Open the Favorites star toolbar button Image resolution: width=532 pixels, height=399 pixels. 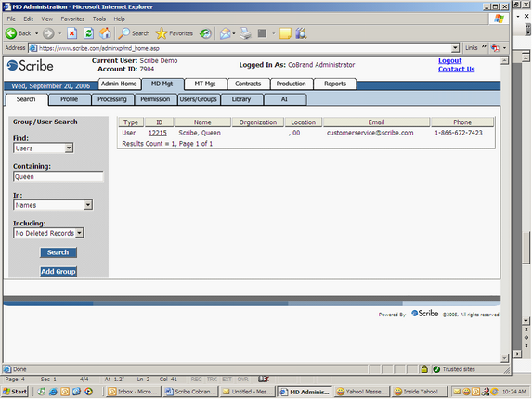(x=175, y=33)
